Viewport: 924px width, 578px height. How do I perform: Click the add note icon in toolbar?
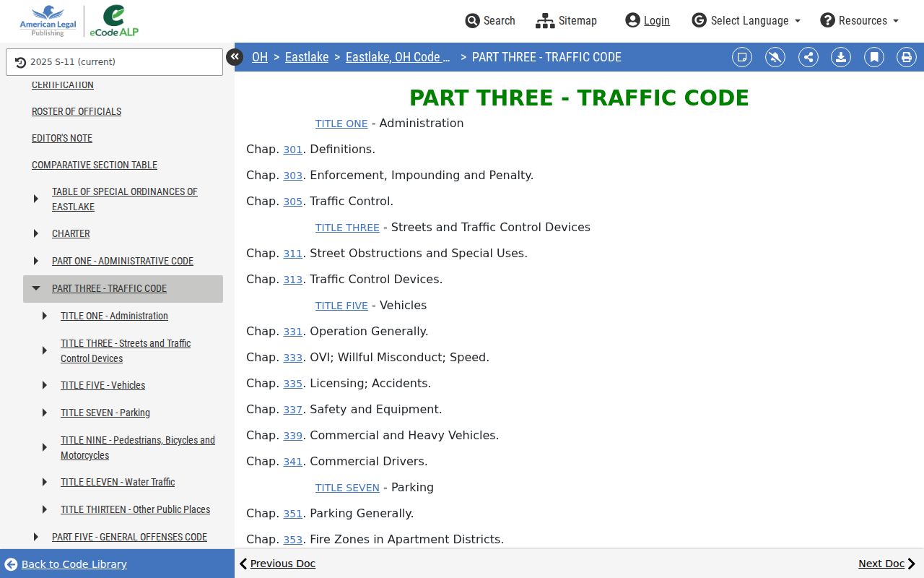click(742, 57)
